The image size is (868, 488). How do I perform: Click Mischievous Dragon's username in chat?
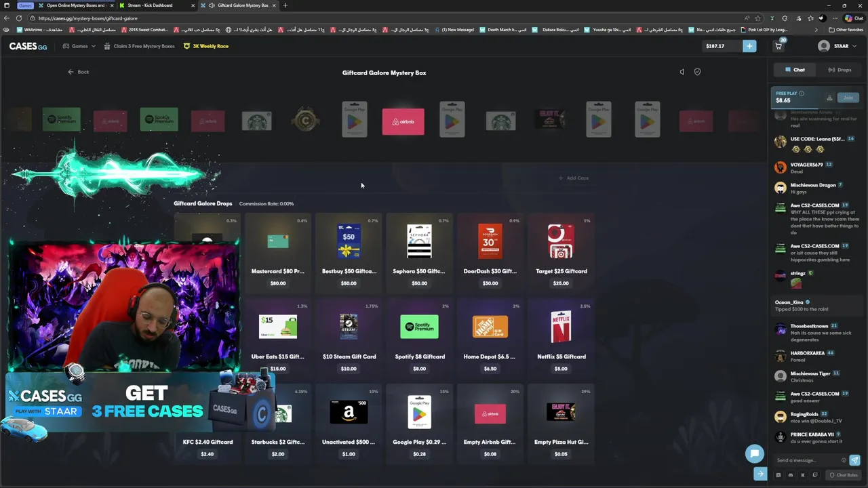coord(813,185)
